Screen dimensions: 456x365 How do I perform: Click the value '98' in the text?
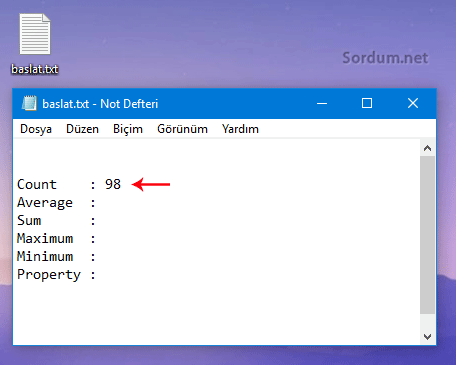[x=113, y=184]
